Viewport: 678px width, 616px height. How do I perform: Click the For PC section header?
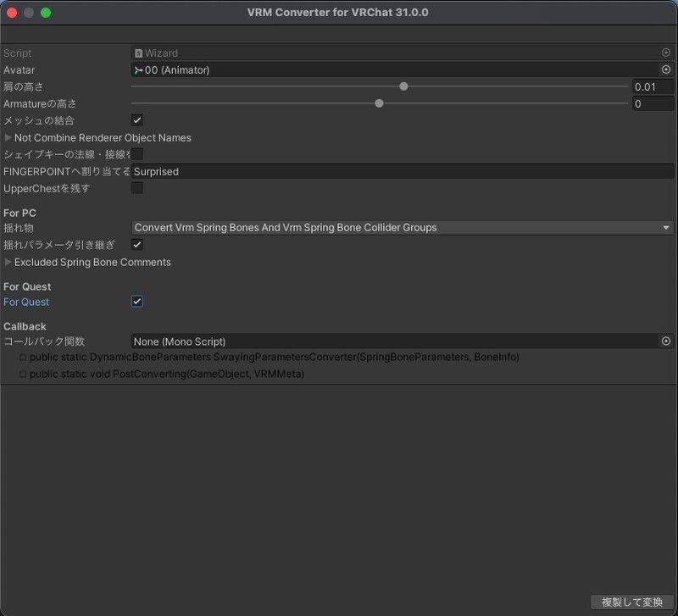tap(19, 214)
